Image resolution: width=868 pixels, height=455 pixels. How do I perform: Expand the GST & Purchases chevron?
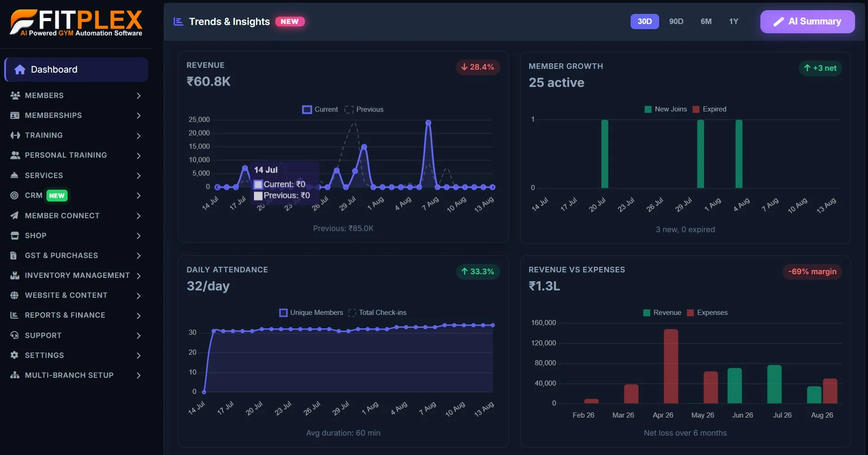pyautogui.click(x=139, y=256)
